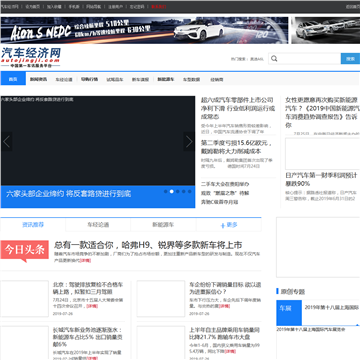Open article 超六成汽车零部件上市公司净利下滑
The image size is (360, 360).
point(238,108)
